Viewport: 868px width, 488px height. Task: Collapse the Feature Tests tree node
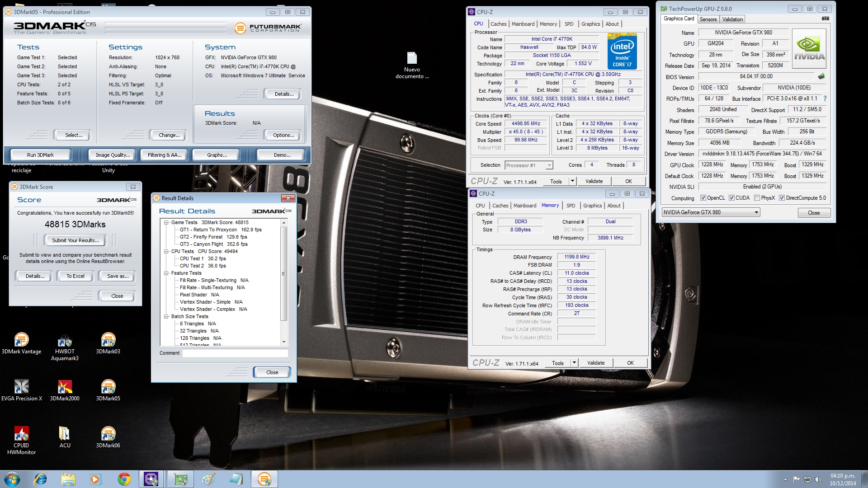[166, 273]
